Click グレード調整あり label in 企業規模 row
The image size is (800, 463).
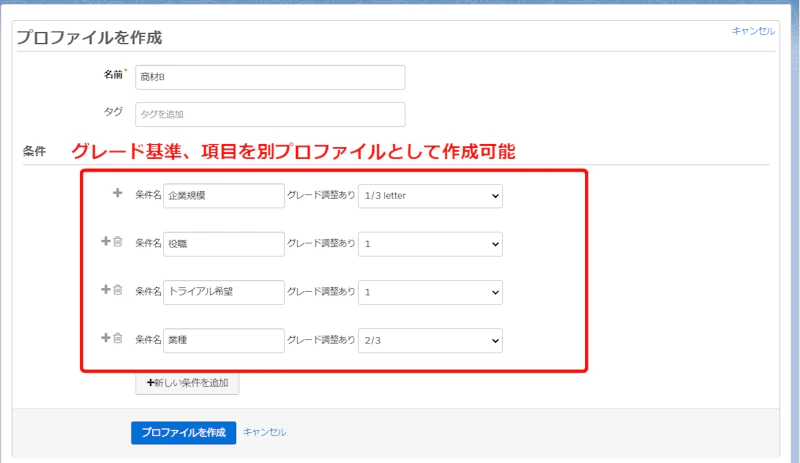click(321, 195)
